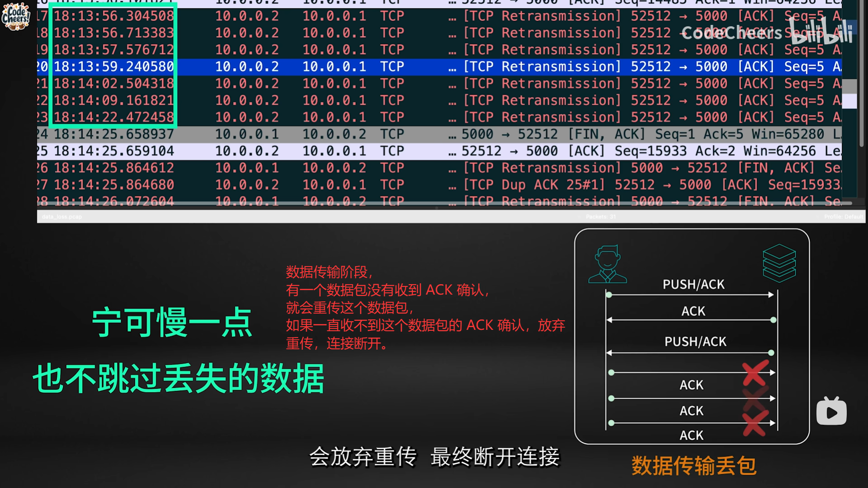Click the top red X mark
Image resolution: width=868 pixels, height=488 pixels.
point(755,373)
